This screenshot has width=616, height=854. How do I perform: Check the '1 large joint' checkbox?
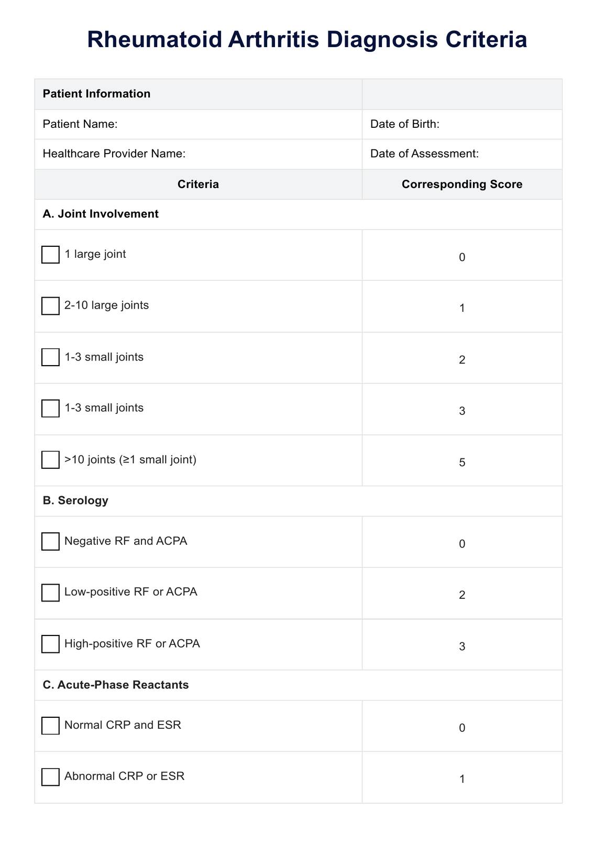[50, 255]
